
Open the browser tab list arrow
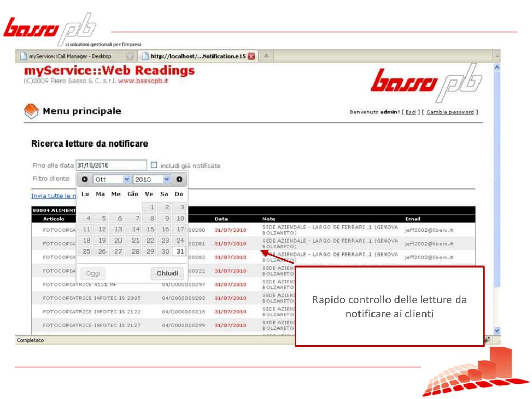(497, 56)
